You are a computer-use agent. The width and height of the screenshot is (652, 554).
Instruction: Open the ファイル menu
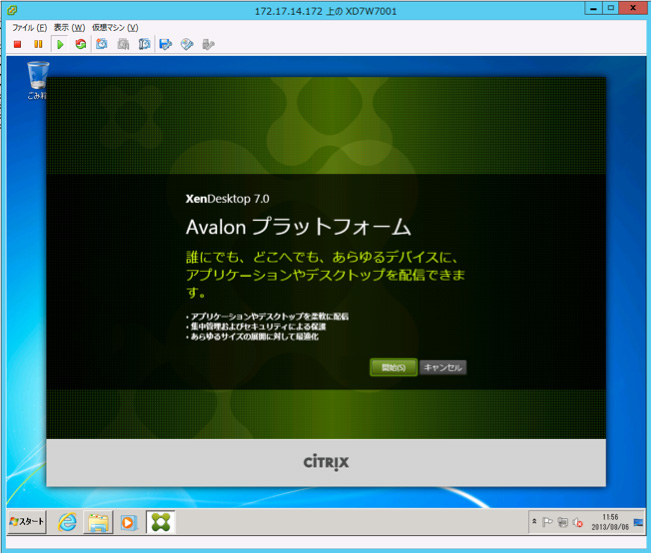[29, 27]
